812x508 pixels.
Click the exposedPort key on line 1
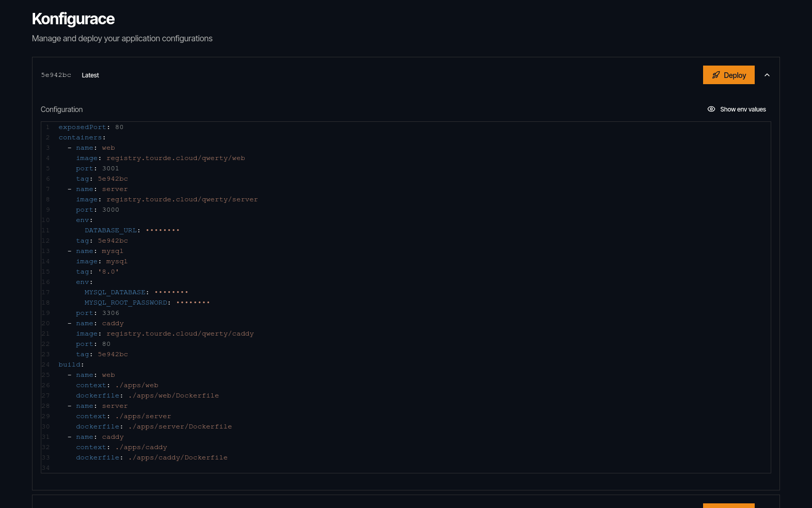pyautogui.click(x=82, y=127)
